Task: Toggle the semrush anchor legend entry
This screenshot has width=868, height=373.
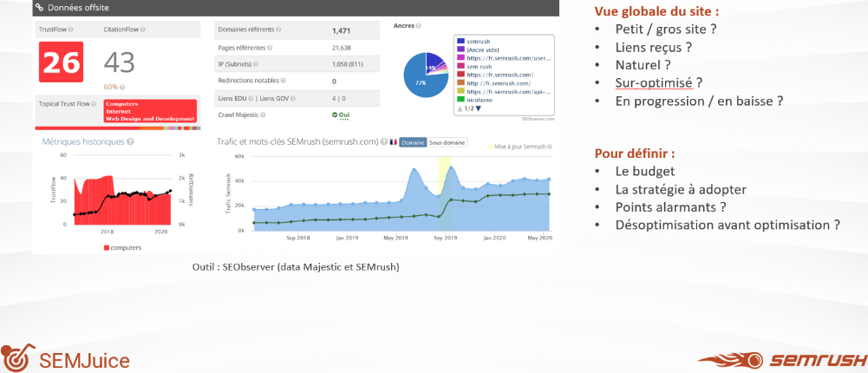Action: coord(474,41)
